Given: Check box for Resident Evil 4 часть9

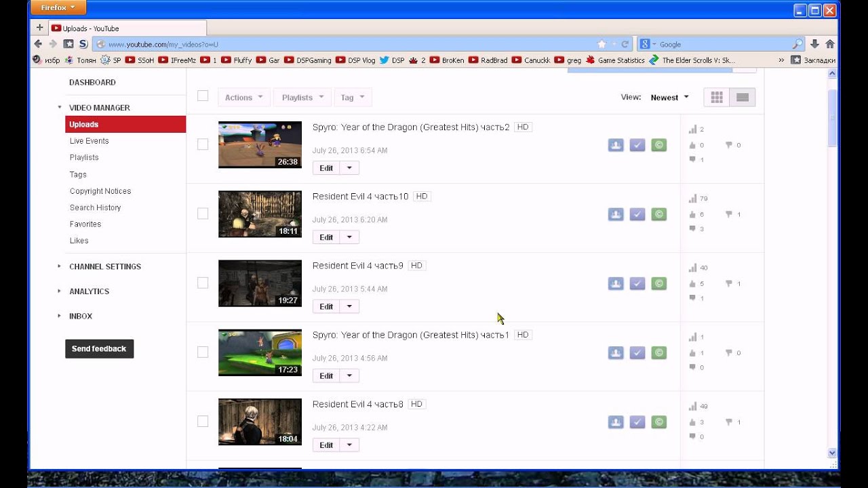Looking at the screenshot, I should 203,283.
